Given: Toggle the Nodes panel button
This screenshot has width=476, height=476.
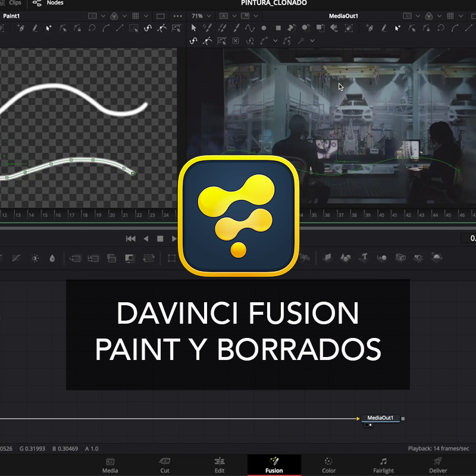Looking at the screenshot, I should point(48,3).
